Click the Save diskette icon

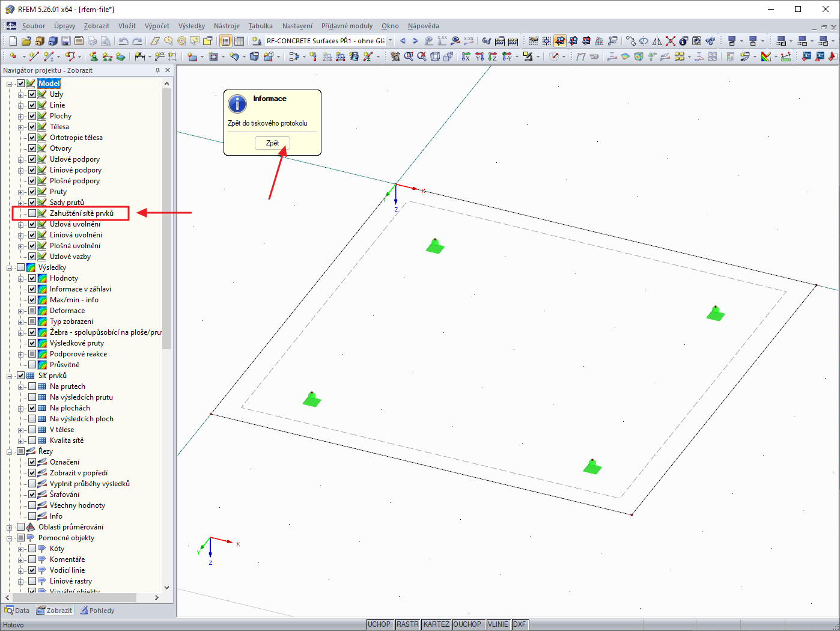point(65,41)
